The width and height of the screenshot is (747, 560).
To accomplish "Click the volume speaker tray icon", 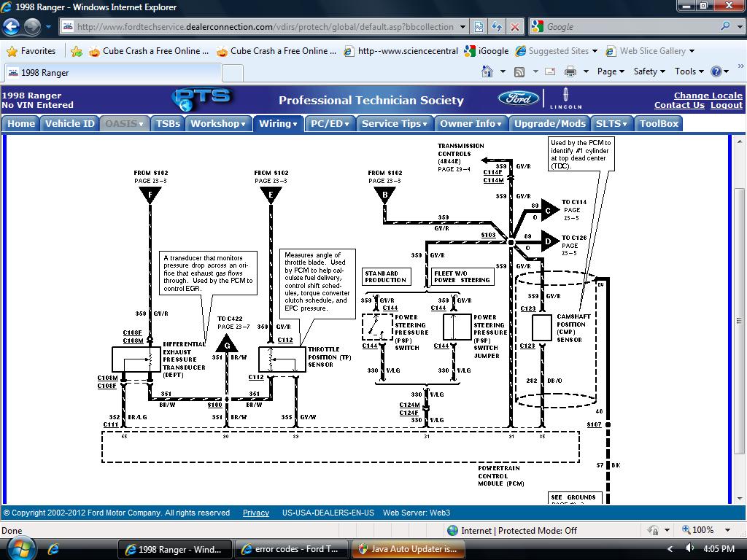I will [x=689, y=548].
